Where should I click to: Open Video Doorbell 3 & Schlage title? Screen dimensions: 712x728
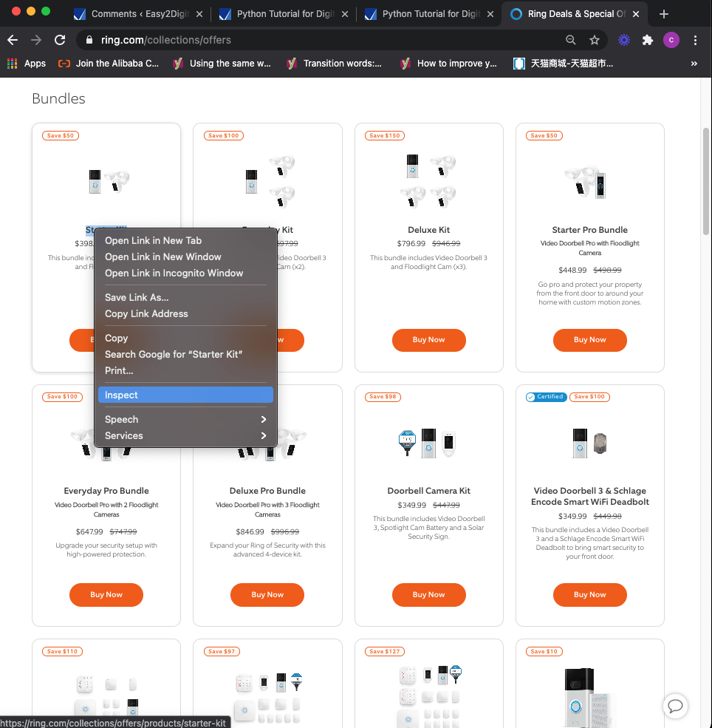[589, 497]
